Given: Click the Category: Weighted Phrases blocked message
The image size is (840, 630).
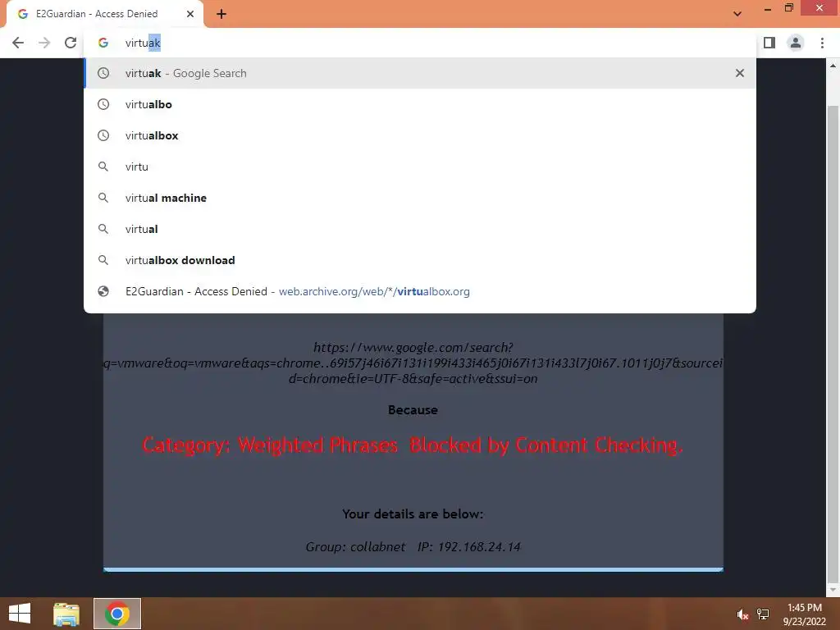Looking at the screenshot, I should pyautogui.click(x=413, y=445).
